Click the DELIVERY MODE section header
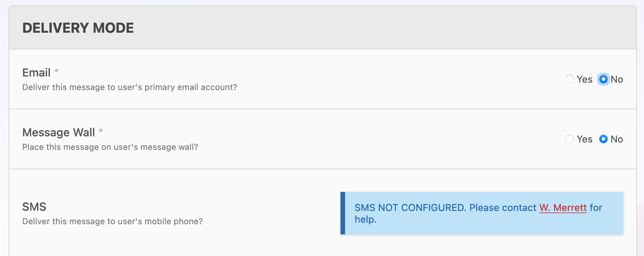Viewport: 644px width, 256px height. (x=78, y=28)
